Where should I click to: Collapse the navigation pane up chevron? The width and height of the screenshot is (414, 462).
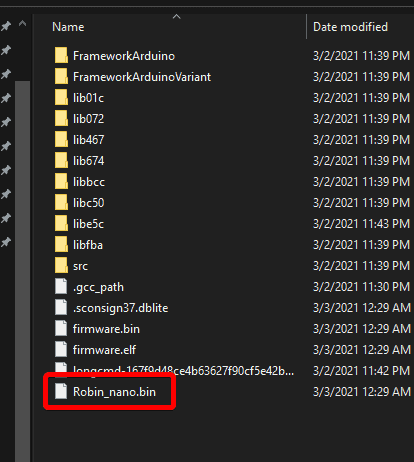coord(22,23)
